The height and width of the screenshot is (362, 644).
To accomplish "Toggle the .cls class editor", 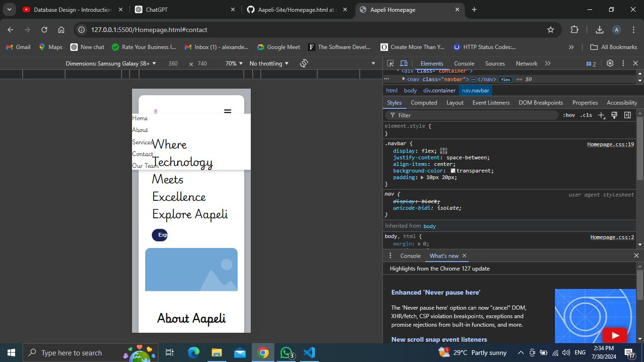I will (x=586, y=115).
